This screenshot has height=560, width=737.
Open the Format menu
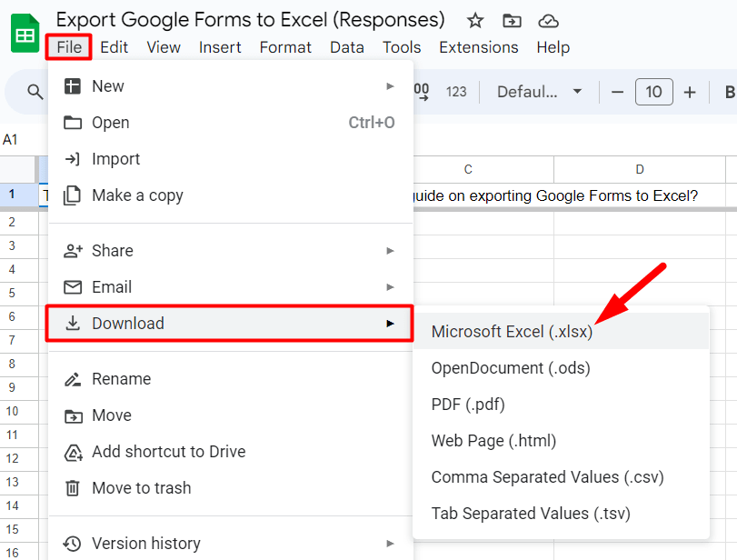click(x=285, y=47)
